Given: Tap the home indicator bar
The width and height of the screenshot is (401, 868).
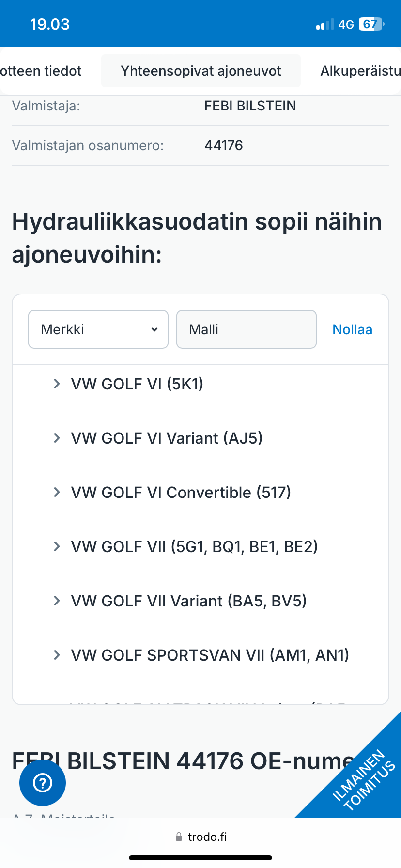Looking at the screenshot, I should coord(200,858).
